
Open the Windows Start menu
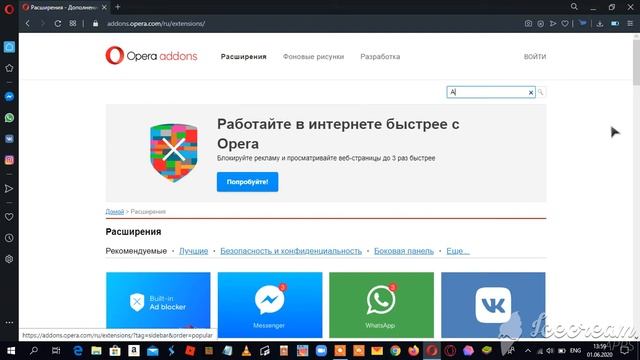coord(11,351)
